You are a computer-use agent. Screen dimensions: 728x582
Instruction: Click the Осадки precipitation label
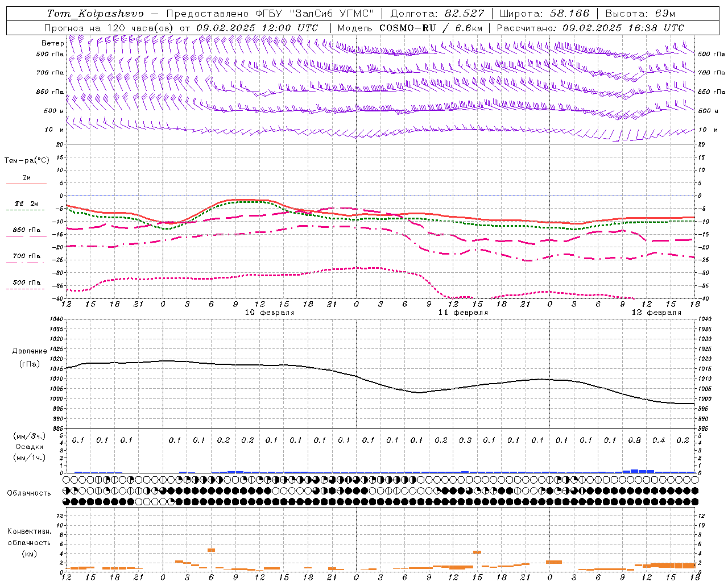tap(30, 447)
